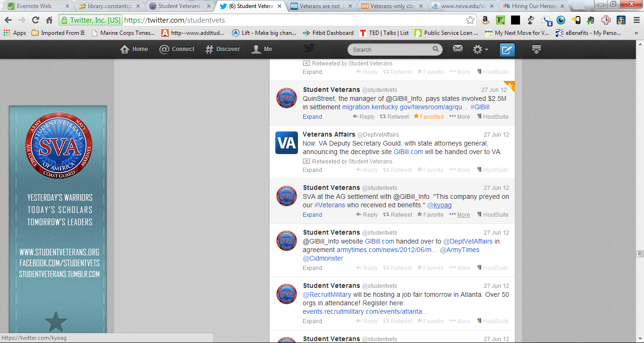
Task: Open the Discover hashtag section
Action: pos(223,49)
